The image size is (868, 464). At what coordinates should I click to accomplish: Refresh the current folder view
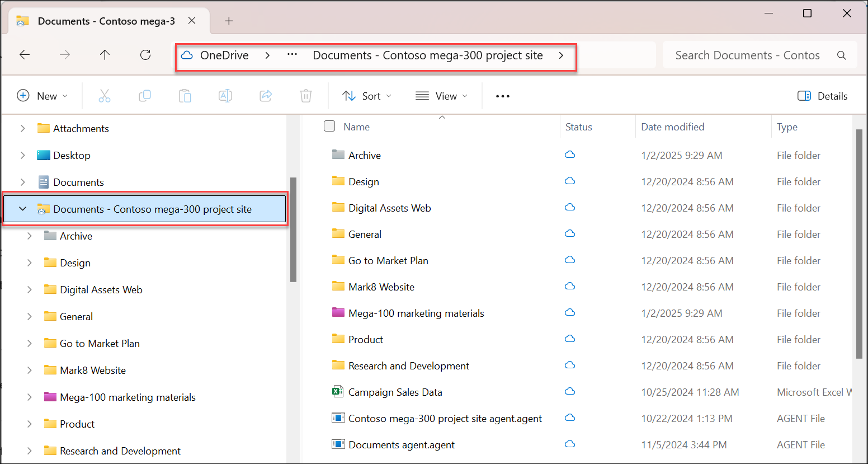pyautogui.click(x=145, y=54)
